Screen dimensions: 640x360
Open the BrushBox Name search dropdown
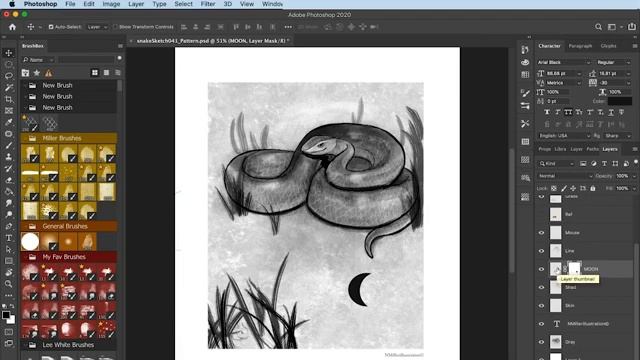click(38, 60)
